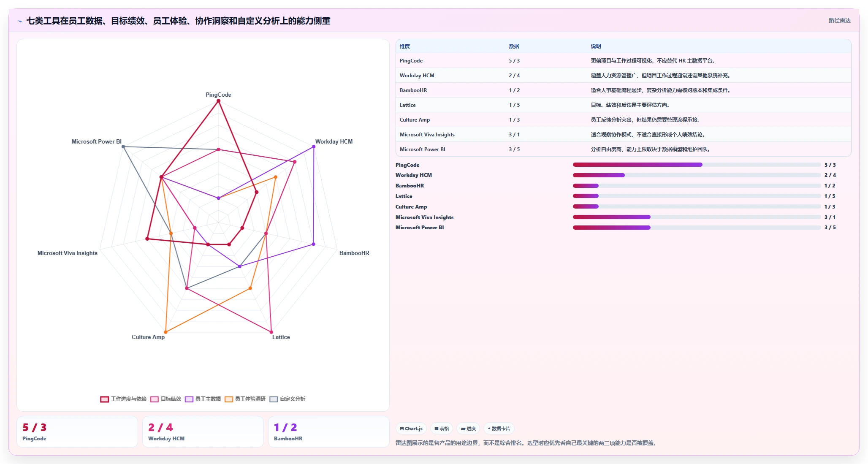Screen dimensions: 868x464
Task: Click the description starting '更偏项目与工作过程可视化'
Action: pyautogui.click(x=654, y=61)
